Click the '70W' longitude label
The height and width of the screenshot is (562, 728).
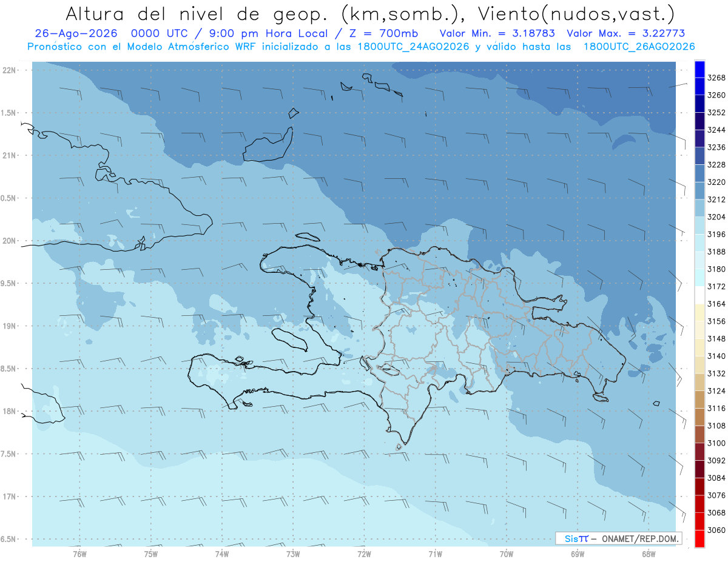tap(506, 554)
